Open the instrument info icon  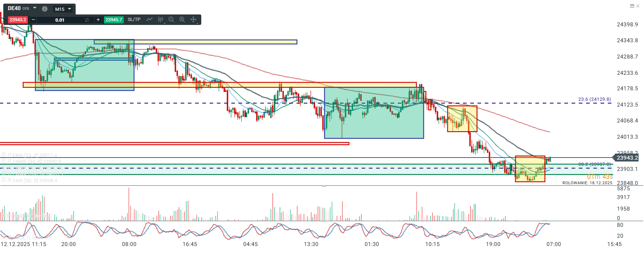click(45, 9)
